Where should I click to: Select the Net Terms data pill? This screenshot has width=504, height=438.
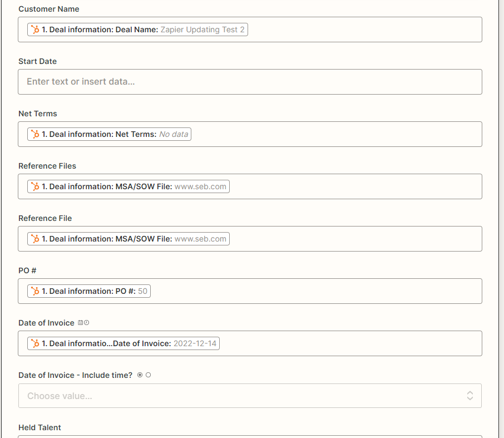109,134
